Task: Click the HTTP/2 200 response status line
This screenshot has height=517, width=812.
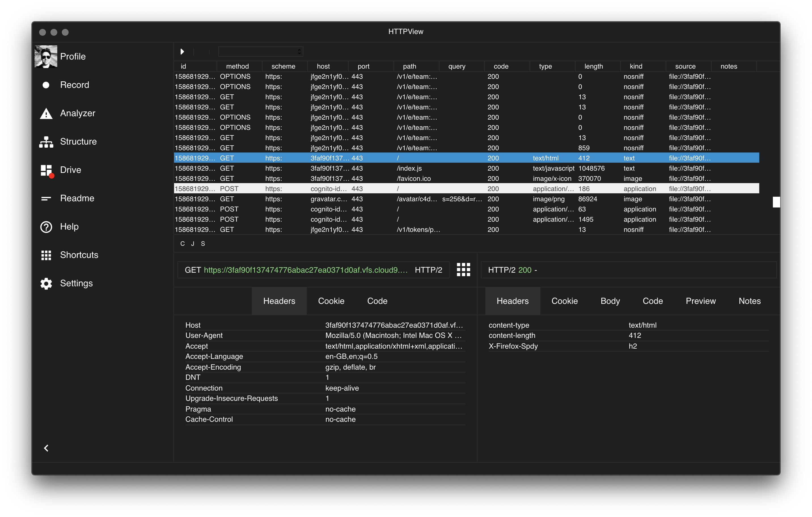Action: pyautogui.click(x=629, y=270)
